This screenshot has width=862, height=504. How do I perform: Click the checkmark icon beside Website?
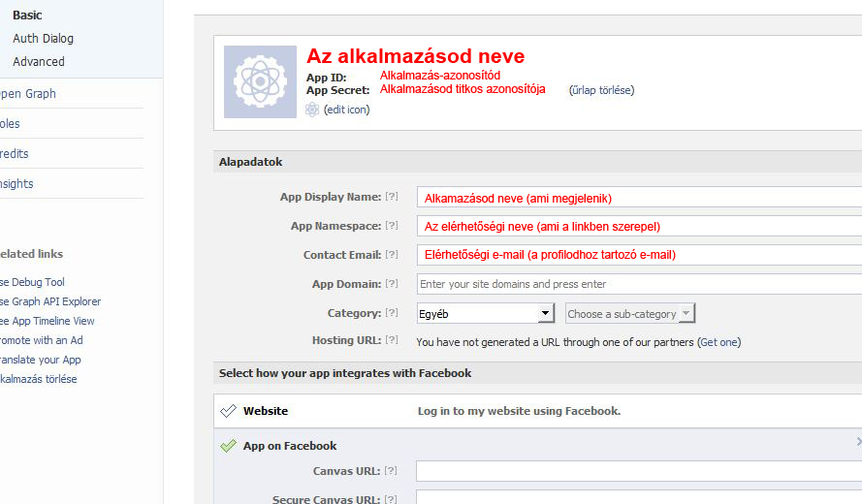(x=228, y=411)
